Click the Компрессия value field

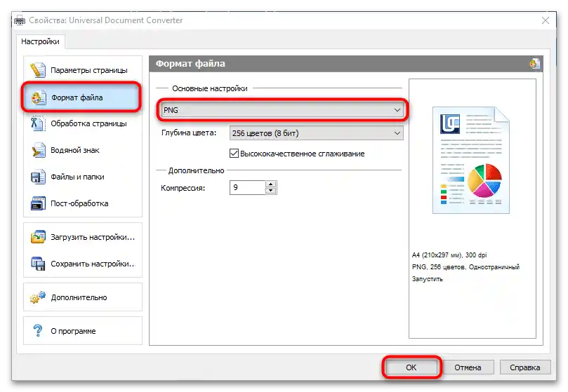coord(247,187)
